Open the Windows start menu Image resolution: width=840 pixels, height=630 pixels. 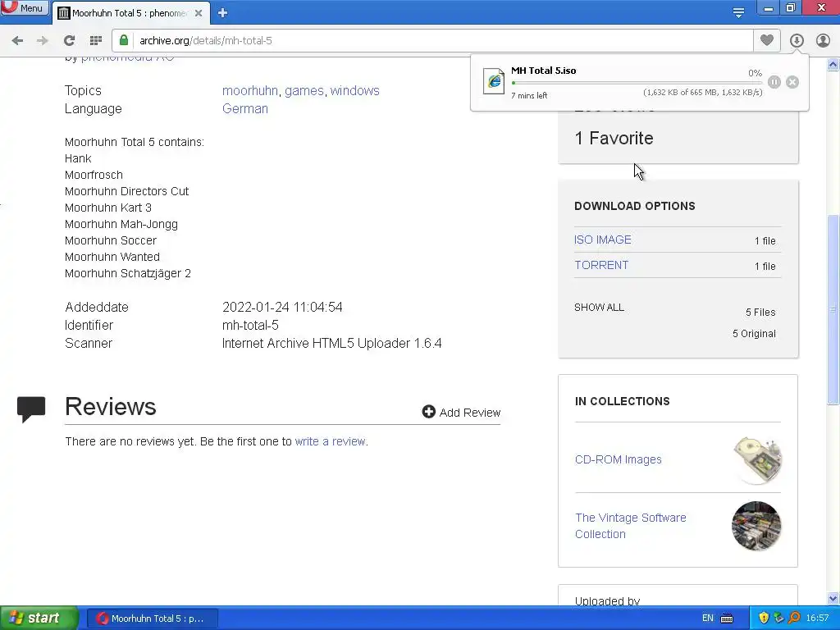point(39,619)
